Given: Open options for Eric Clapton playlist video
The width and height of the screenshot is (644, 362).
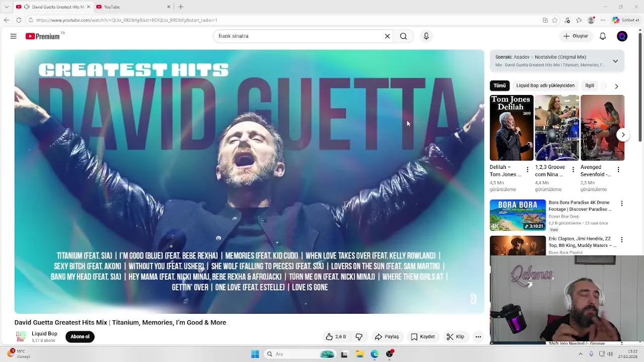Looking at the screenshot, I should tap(621, 240).
